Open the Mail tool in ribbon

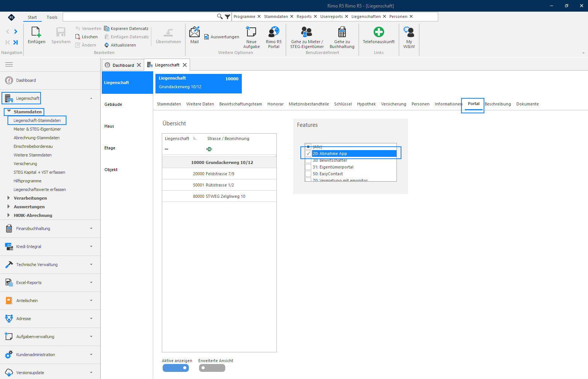tap(194, 35)
